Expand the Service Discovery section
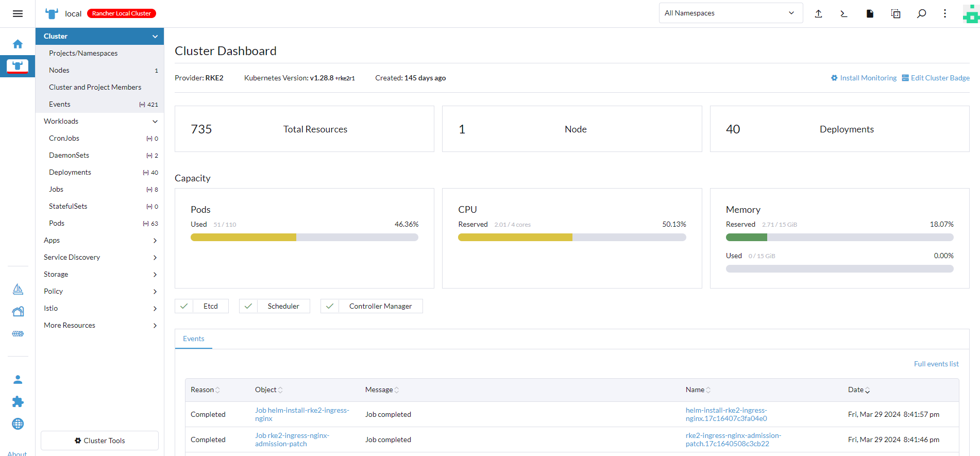 155,257
